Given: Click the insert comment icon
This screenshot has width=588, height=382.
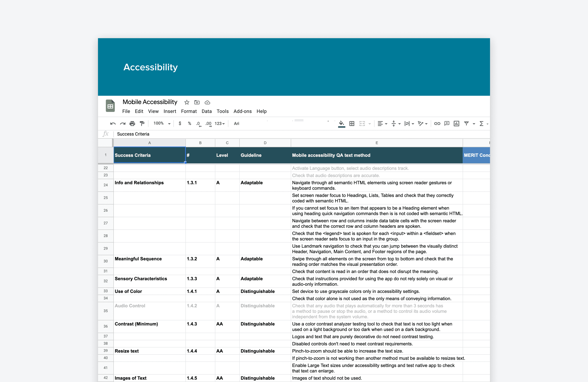Looking at the screenshot, I should (x=447, y=123).
